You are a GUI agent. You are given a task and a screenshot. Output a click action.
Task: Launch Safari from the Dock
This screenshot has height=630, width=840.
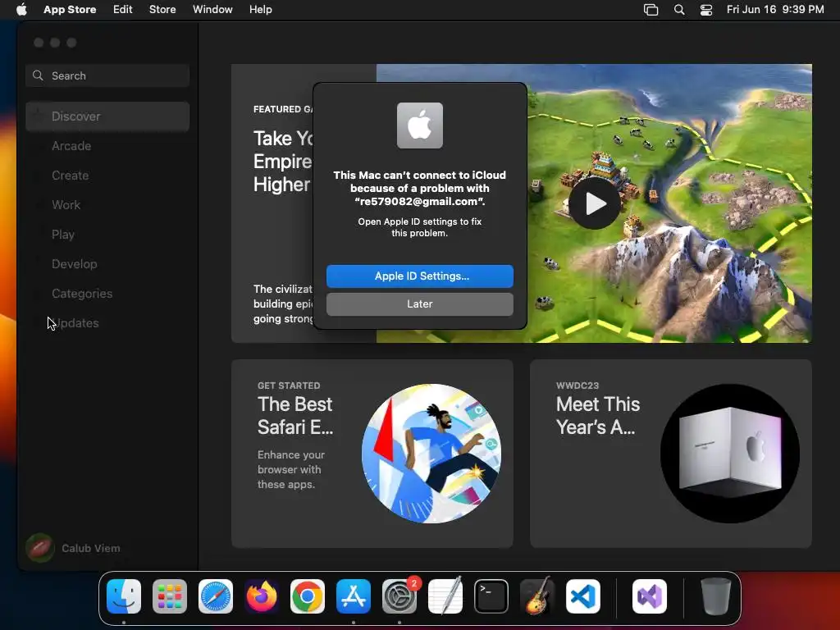(x=216, y=596)
